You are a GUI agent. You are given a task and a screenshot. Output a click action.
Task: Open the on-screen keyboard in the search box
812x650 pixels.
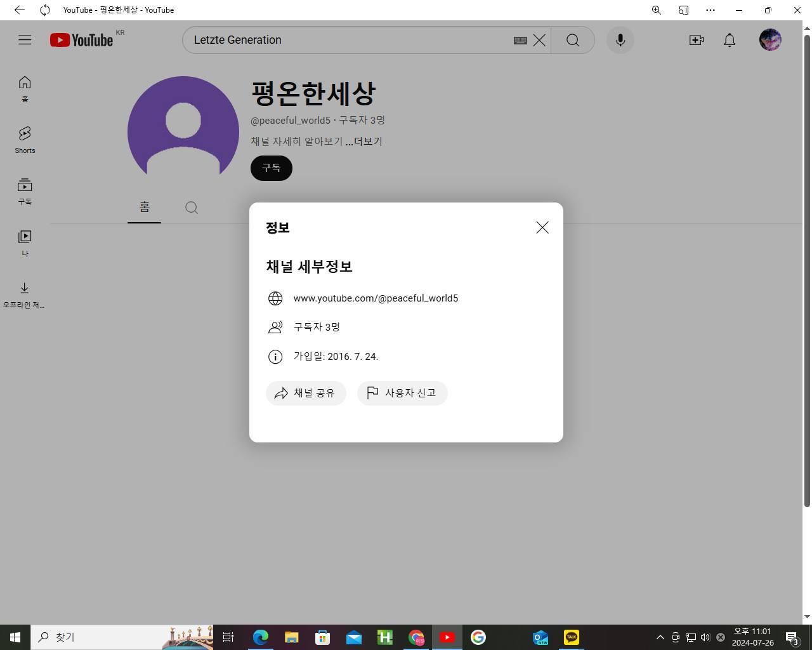coord(520,40)
